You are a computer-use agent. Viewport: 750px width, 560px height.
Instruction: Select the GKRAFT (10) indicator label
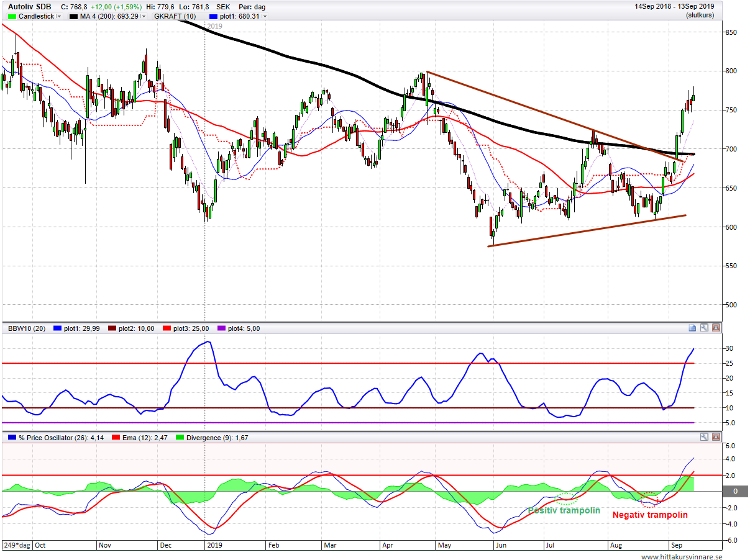tap(175, 17)
